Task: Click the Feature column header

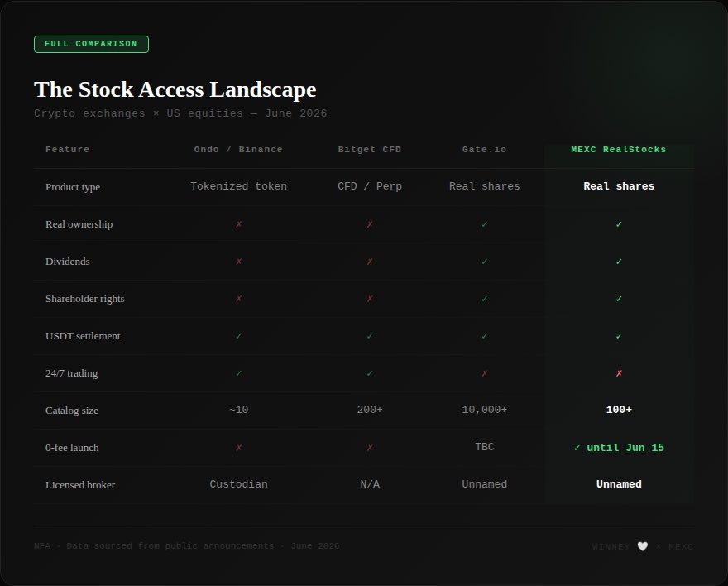Action: point(67,150)
